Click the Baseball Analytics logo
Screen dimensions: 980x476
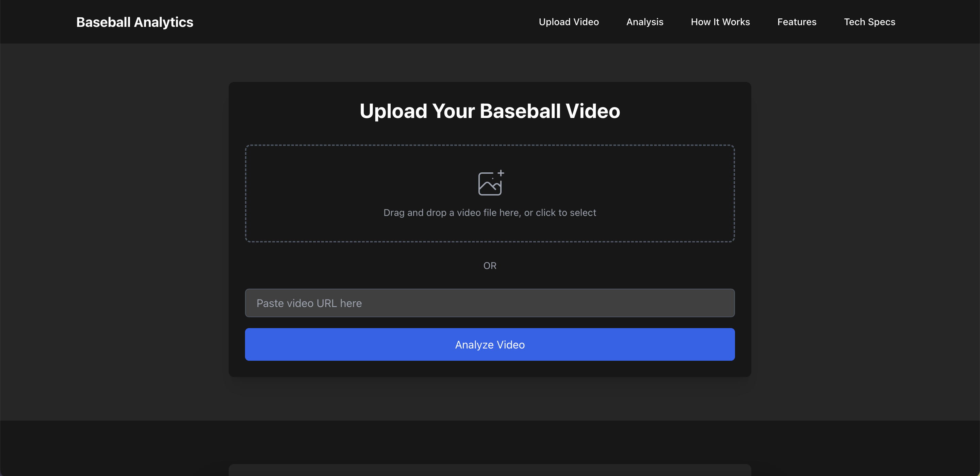135,22
